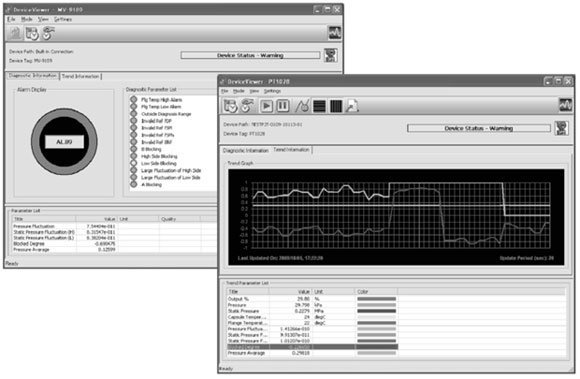580x379 pixels.
Task: Select 'High Side Blocking' in diagnostic list
Action: click(x=159, y=156)
